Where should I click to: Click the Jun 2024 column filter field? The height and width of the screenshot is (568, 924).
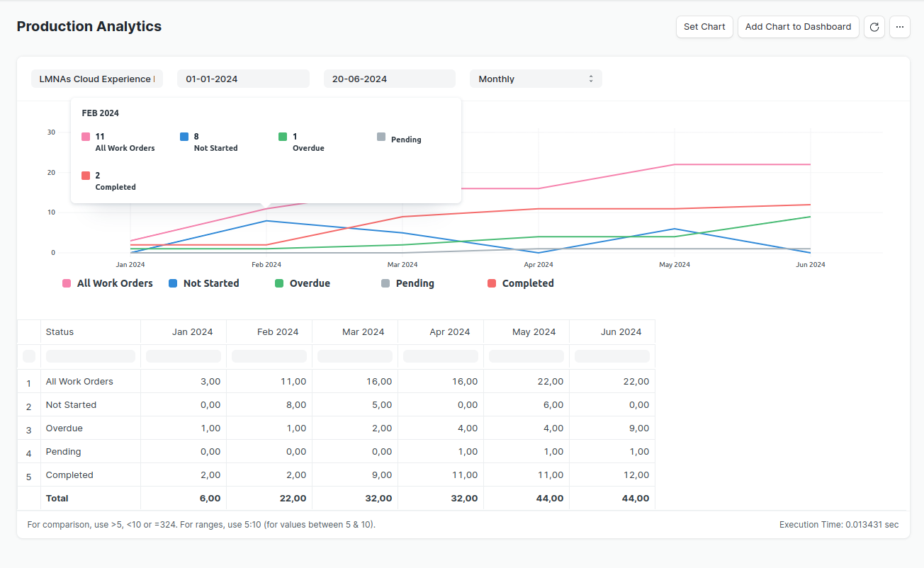612,356
